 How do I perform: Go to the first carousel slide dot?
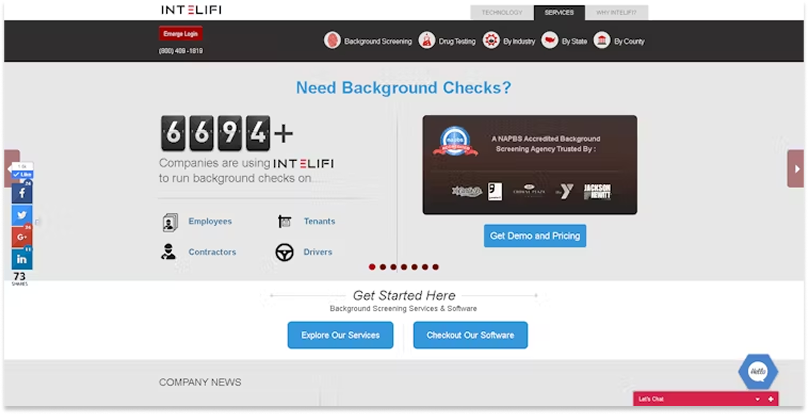point(372,267)
